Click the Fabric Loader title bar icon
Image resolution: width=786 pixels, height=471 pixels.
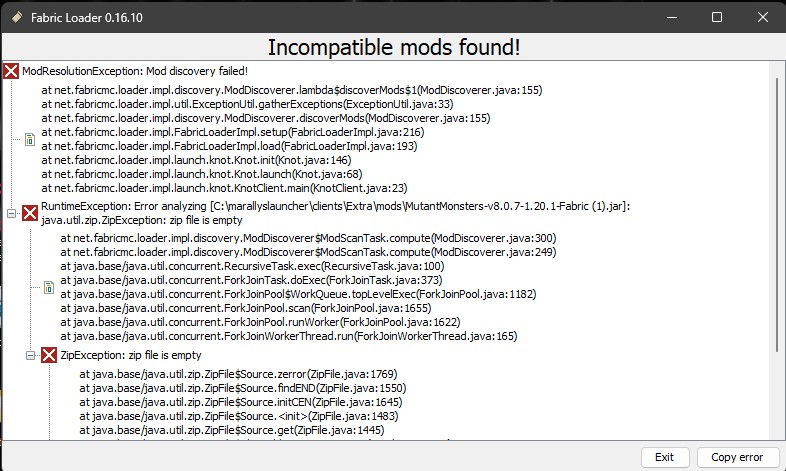point(17,18)
